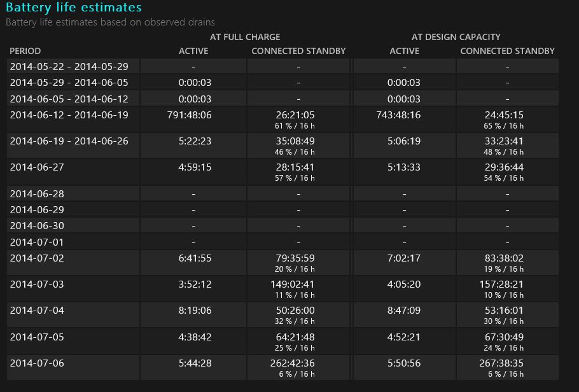579x392 pixels.
Task: Click the 8:19:06 active time value
Action: tap(194, 311)
